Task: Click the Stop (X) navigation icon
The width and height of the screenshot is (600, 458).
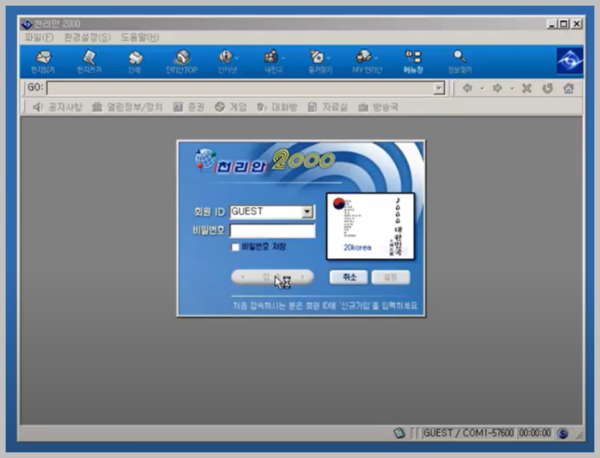Action: coord(527,88)
